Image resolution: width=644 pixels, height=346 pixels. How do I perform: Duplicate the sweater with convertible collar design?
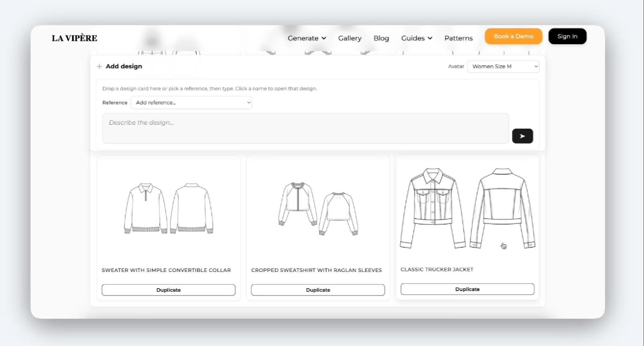point(169,290)
